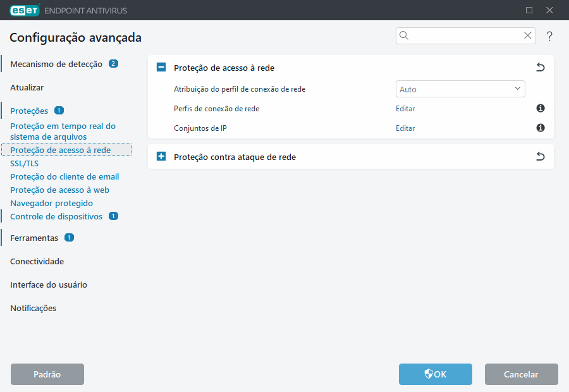Click badge 1 next to Proteções
This screenshot has width=569, height=392.
59,111
